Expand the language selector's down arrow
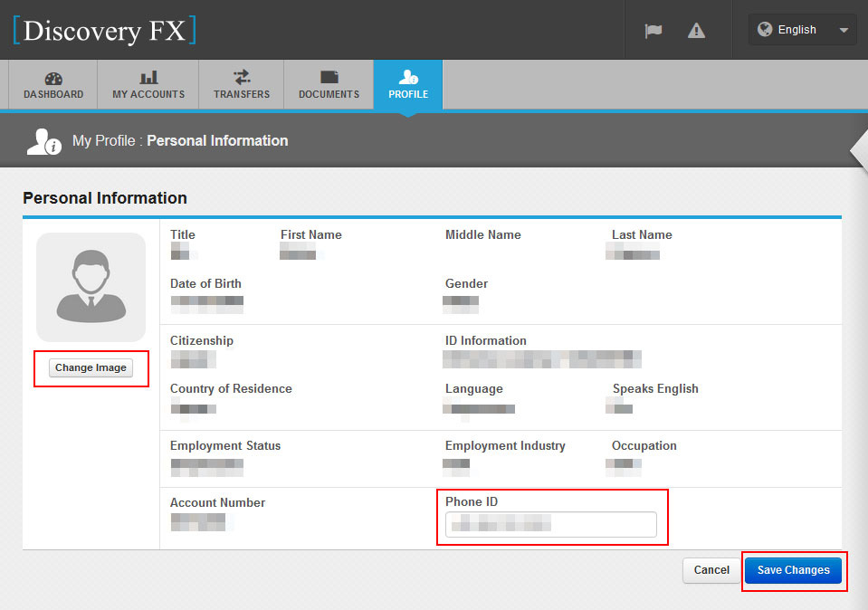Image resolution: width=868 pixels, height=610 pixels. point(844,30)
